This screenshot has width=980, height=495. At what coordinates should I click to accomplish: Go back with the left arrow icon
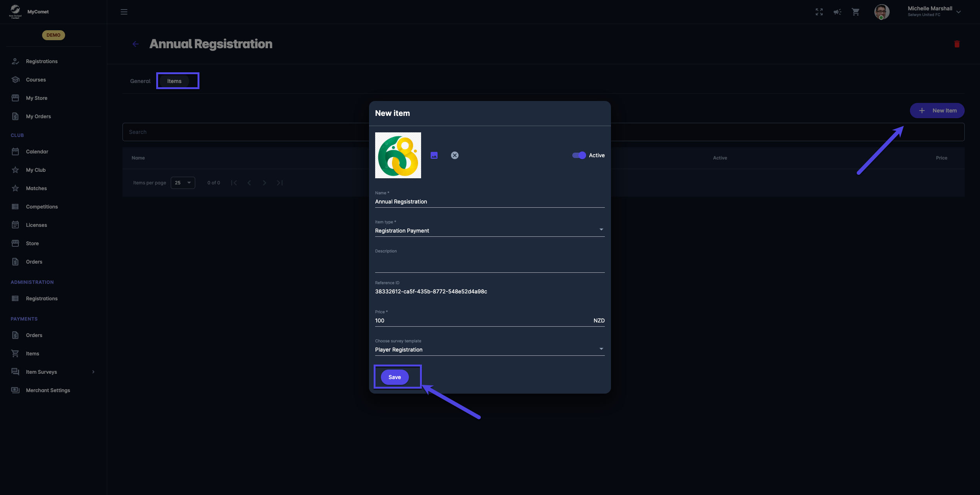click(136, 44)
